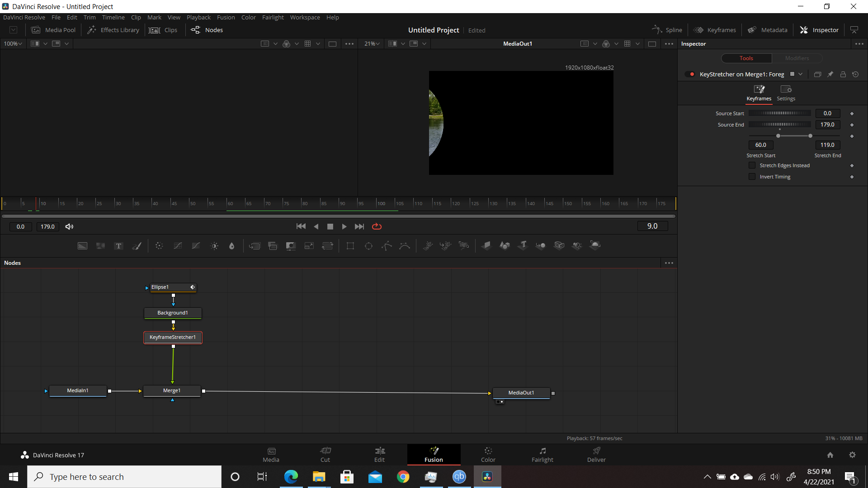Image resolution: width=868 pixels, height=488 pixels.
Task: Add a Camera 3D tool
Action: pyautogui.click(x=577, y=245)
